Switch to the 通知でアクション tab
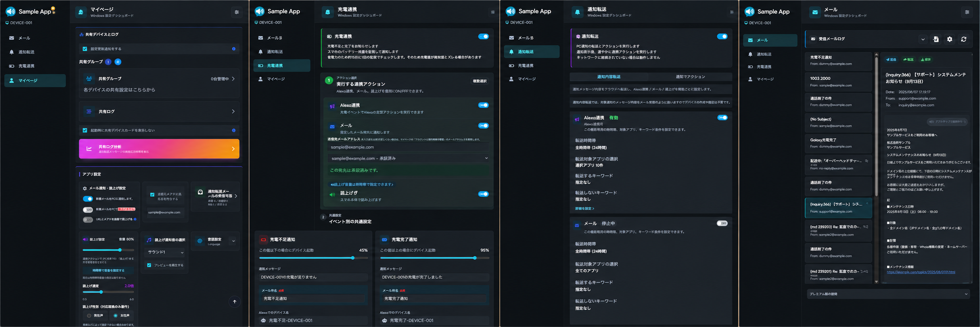980x327 pixels. [690, 77]
